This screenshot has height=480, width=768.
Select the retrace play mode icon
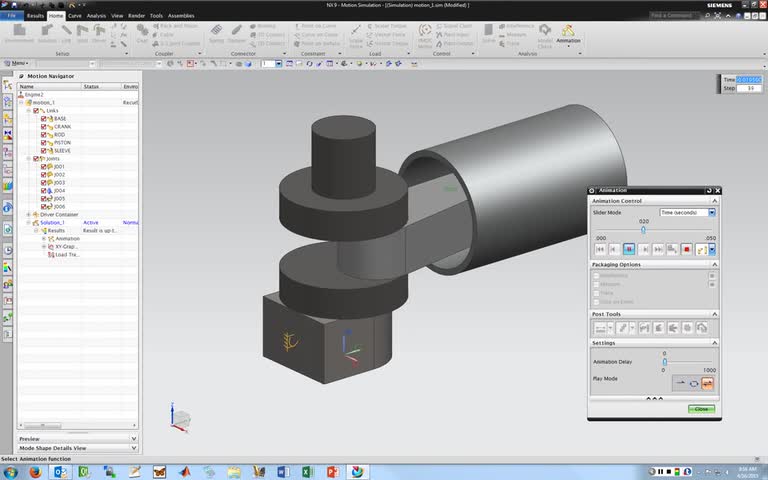pyautogui.click(x=707, y=382)
